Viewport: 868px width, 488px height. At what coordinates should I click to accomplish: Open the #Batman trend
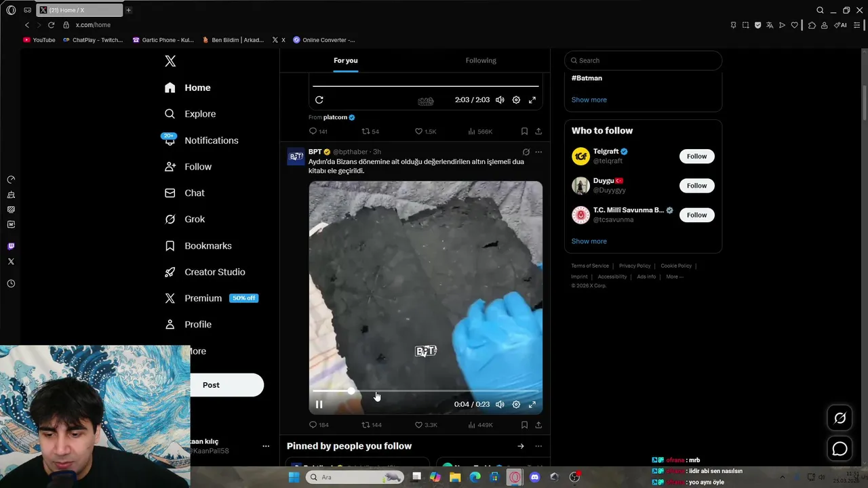coord(587,78)
